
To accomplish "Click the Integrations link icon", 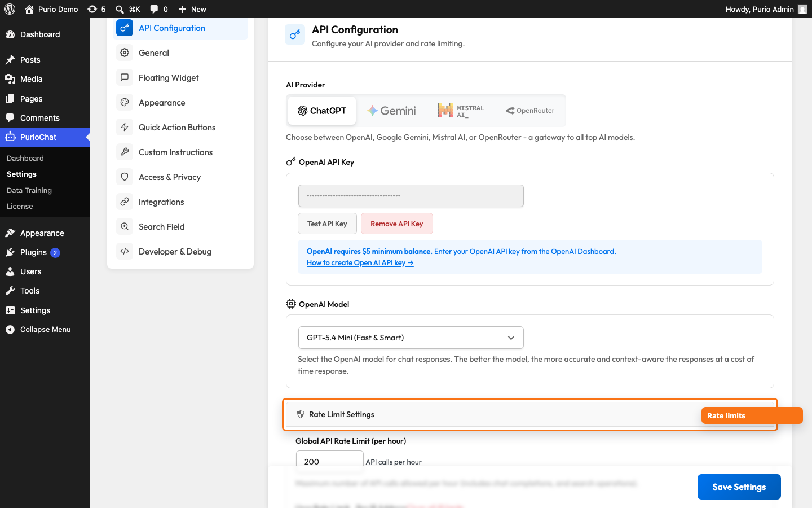I will [125, 202].
